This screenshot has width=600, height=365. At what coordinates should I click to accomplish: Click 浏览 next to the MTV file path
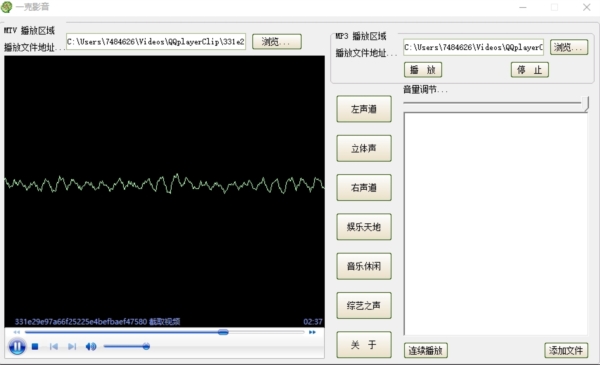(x=277, y=42)
